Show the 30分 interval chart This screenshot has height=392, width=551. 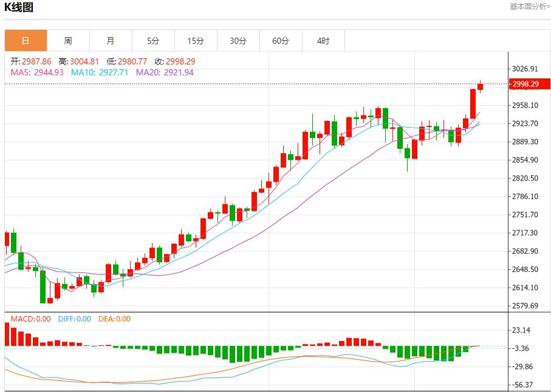click(238, 41)
